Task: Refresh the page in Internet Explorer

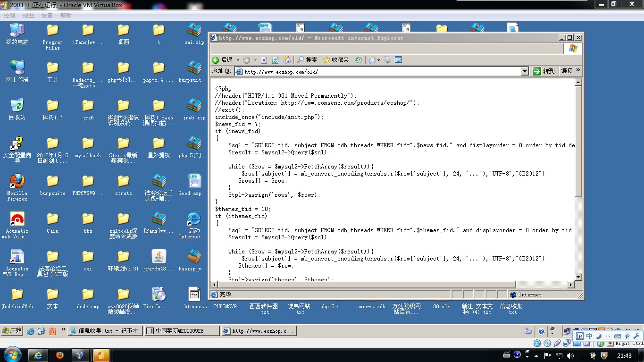Action: point(276,60)
